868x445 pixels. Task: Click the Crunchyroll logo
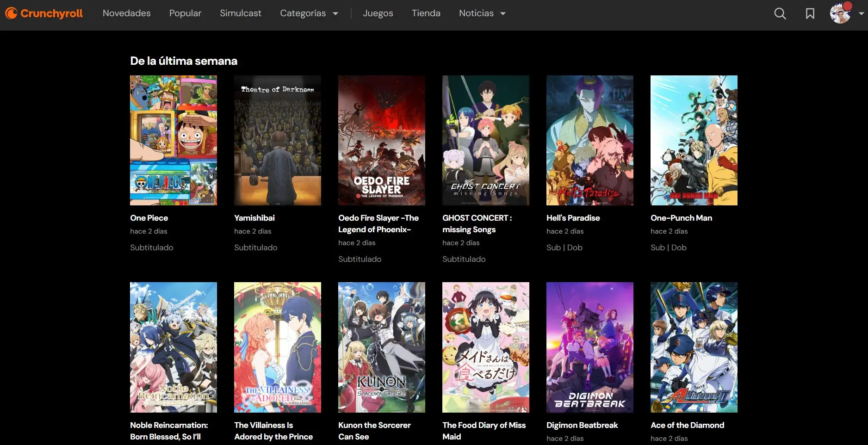coord(44,13)
